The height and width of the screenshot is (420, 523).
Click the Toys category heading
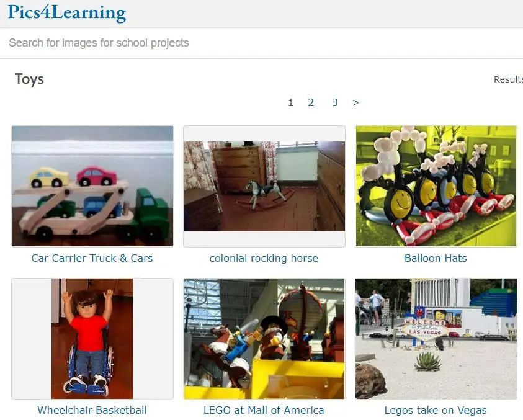click(x=29, y=79)
